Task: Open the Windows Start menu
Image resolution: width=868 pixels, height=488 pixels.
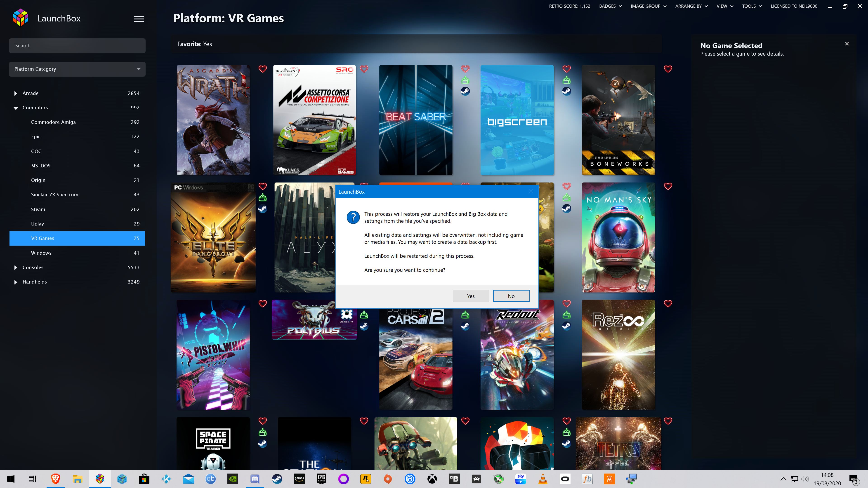Action: [x=11, y=479]
